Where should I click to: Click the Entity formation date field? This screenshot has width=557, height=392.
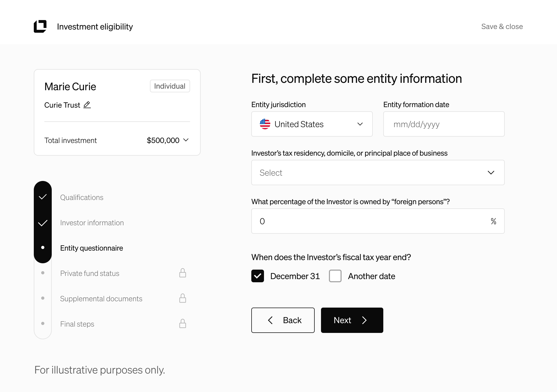click(x=444, y=124)
